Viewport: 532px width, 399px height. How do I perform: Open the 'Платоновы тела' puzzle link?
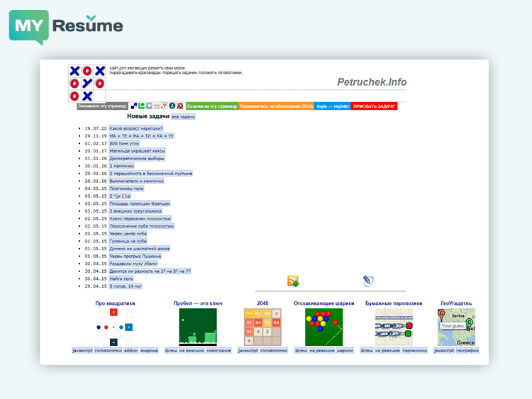[x=126, y=189]
